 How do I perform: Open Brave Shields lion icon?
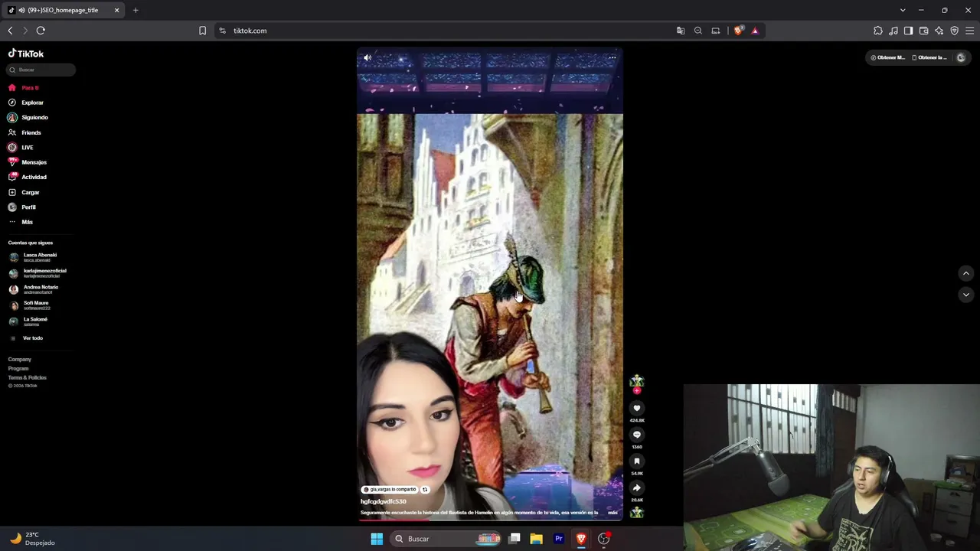click(x=738, y=31)
